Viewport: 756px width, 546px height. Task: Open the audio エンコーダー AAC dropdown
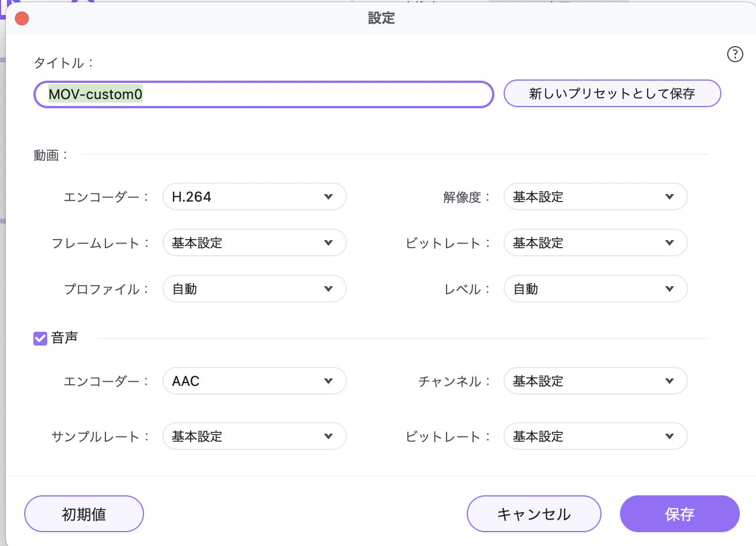coord(255,381)
